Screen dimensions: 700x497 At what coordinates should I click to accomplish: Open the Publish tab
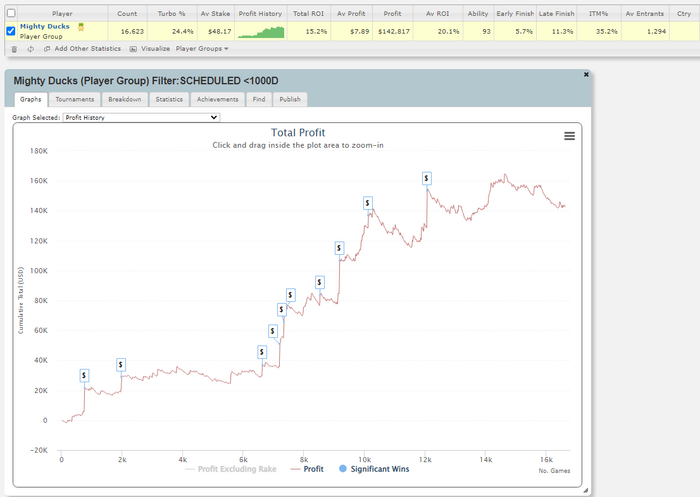click(290, 99)
